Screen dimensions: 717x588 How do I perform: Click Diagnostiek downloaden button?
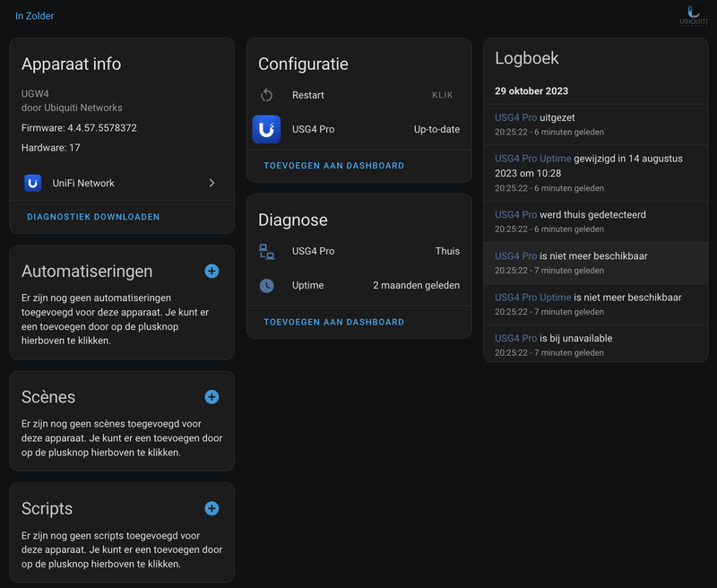click(x=93, y=217)
